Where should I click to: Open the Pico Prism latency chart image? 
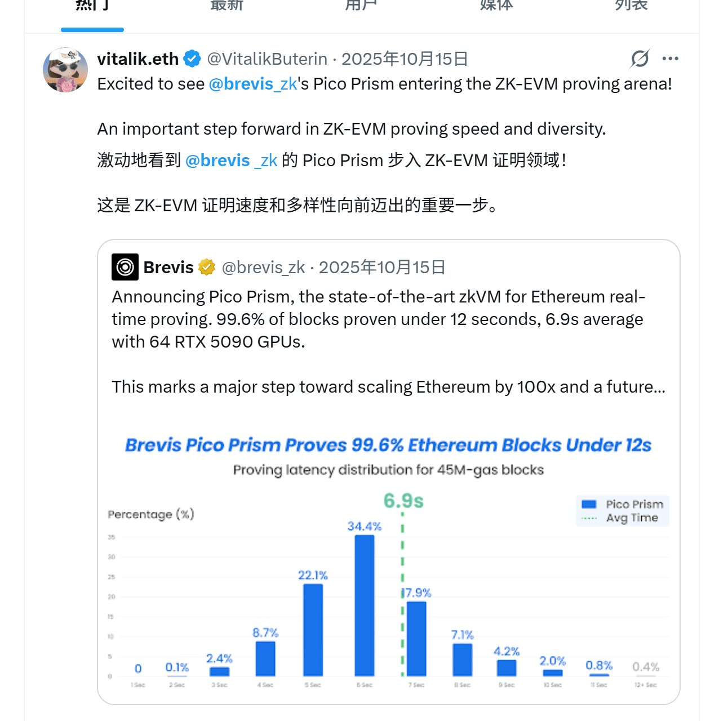[388, 563]
